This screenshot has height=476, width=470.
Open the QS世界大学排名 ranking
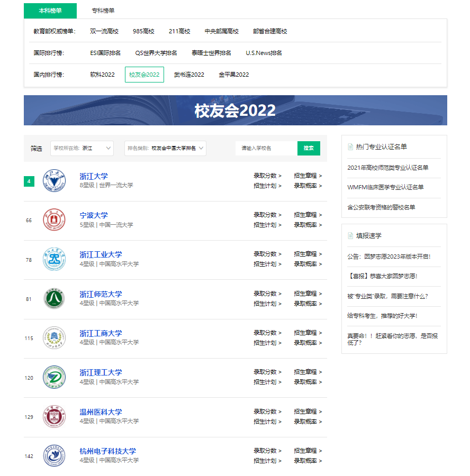point(156,53)
